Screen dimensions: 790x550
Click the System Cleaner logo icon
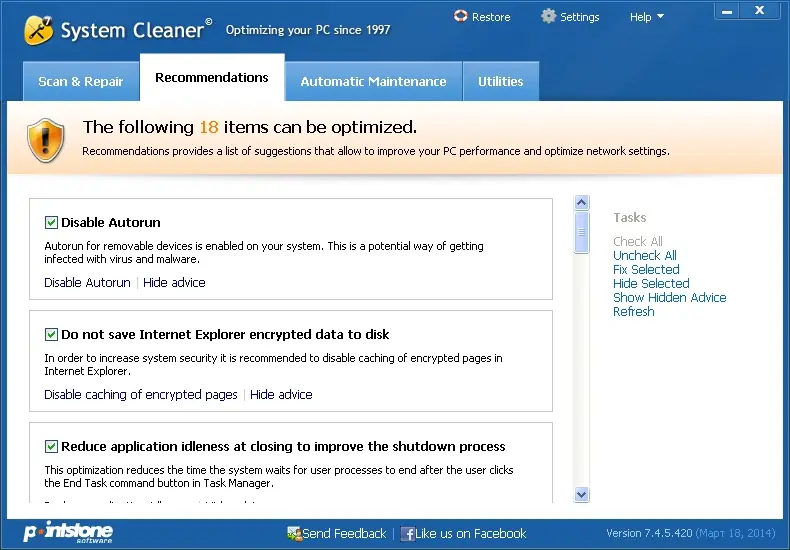[x=38, y=30]
